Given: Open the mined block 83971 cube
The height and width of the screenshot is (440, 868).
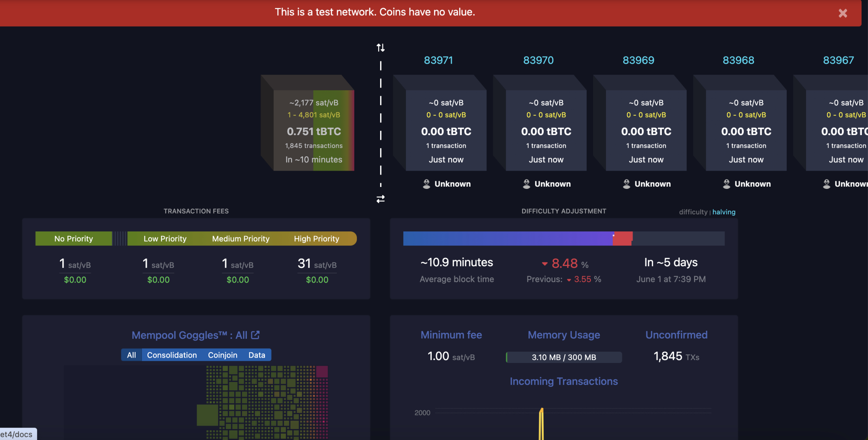Looking at the screenshot, I should (446, 130).
